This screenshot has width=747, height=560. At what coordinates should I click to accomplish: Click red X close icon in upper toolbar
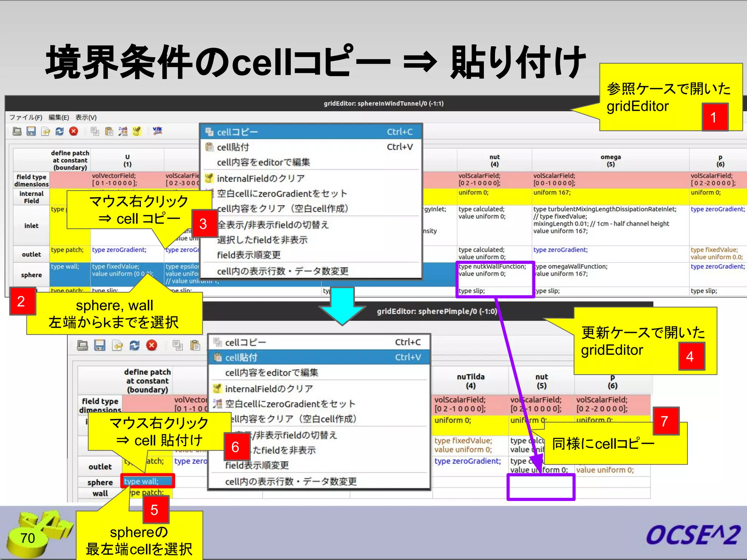(74, 131)
